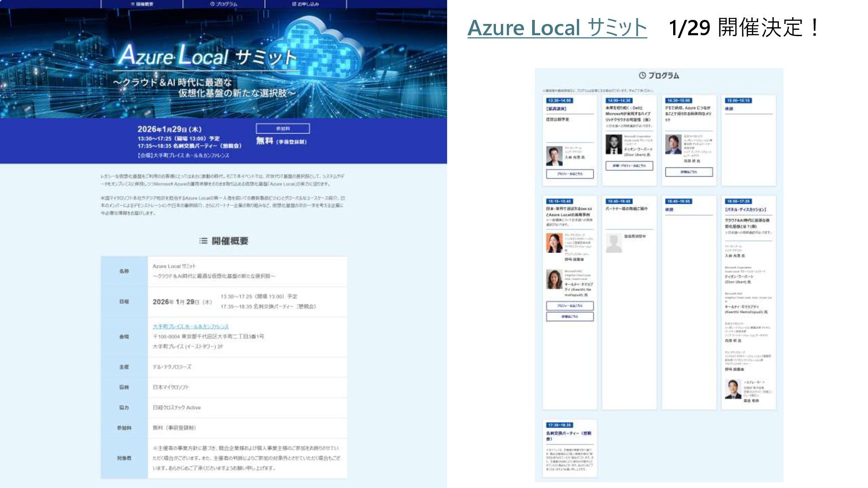Click the list icon beside 開催概要 heading

pos(203,241)
